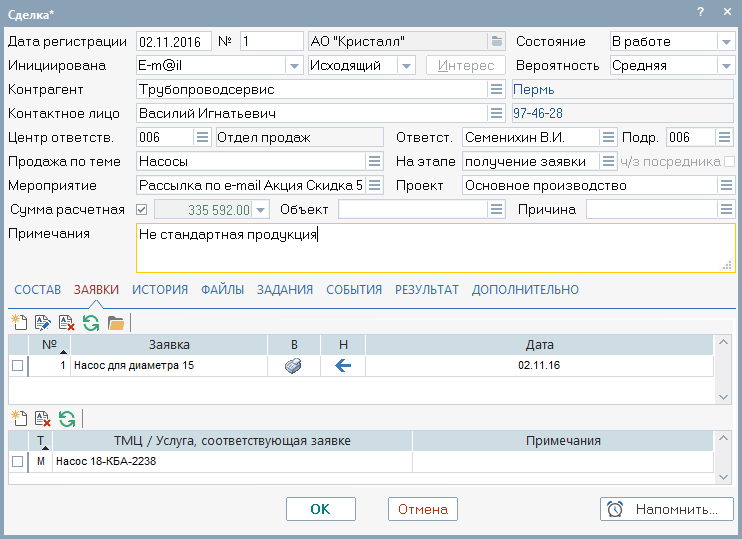Switch to the РЕЗУЛЬТАТ tab
The width and height of the screenshot is (742, 539).
click(427, 290)
